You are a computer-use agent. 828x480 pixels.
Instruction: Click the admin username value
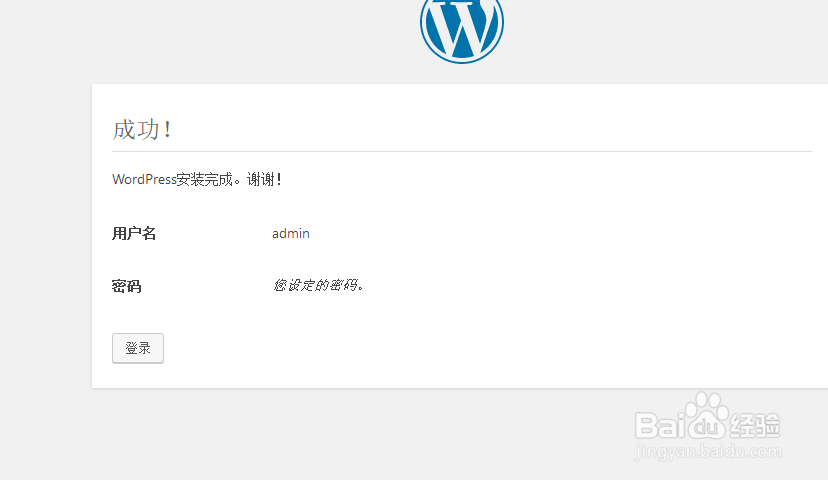point(290,233)
